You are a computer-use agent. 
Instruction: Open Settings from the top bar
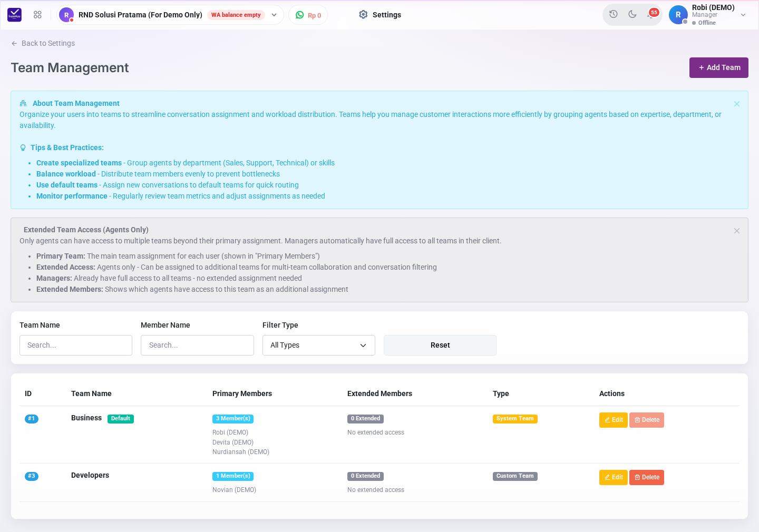tap(380, 15)
